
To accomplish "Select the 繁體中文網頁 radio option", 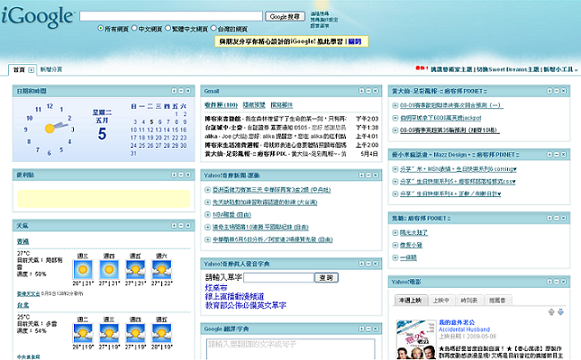I will point(168,28).
